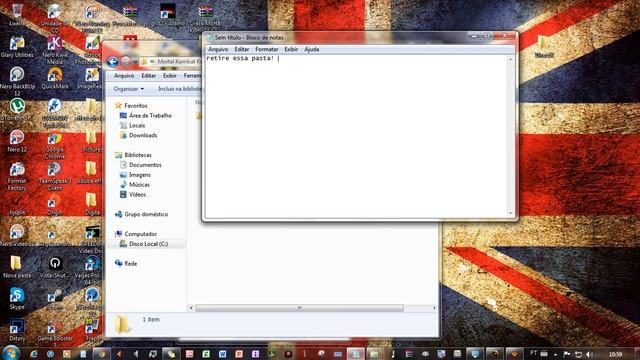Image resolution: width=640 pixels, height=360 pixels.
Task: Open Explorer's Exibir menu
Action: 169,76
